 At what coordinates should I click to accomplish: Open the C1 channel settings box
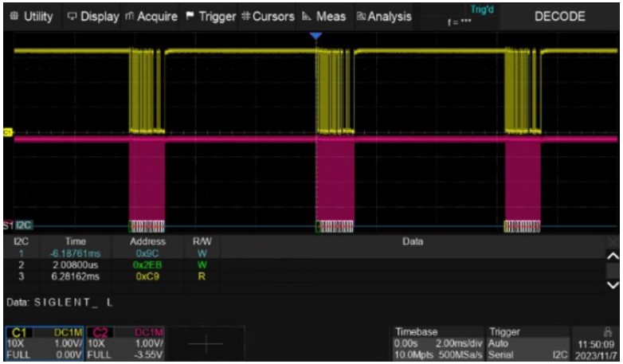44,341
